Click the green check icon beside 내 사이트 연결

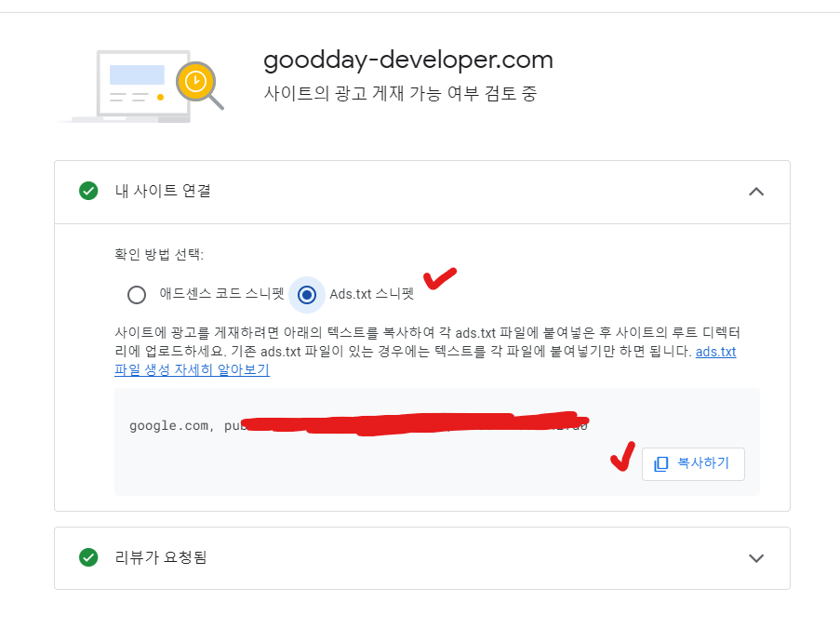[88, 191]
